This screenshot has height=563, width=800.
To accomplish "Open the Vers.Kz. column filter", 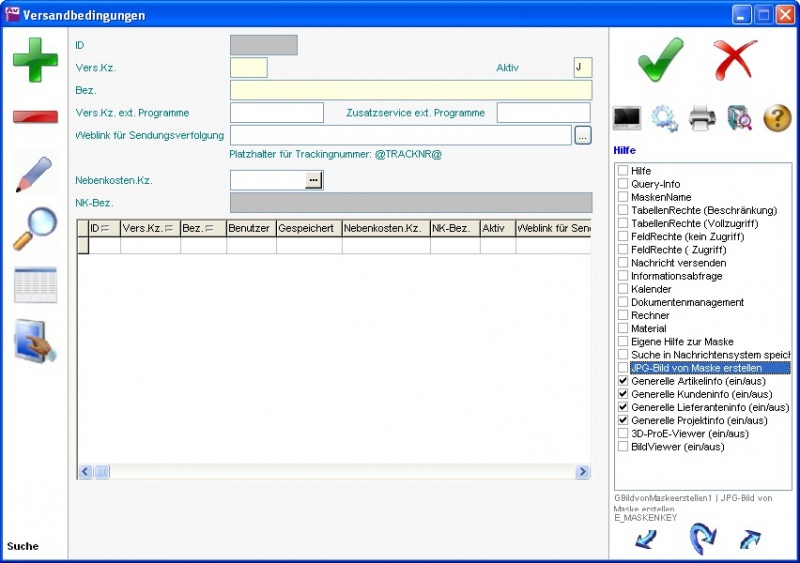I will (x=169, y=229).
